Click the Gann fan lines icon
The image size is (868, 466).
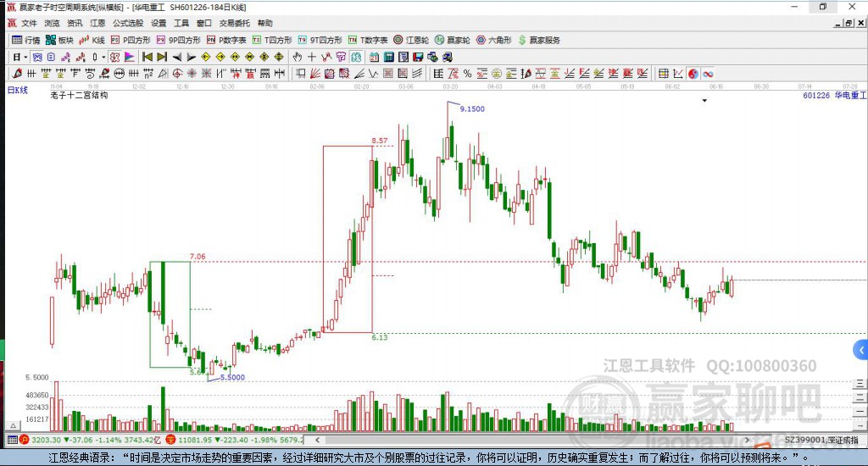click(x=315, y=74)
